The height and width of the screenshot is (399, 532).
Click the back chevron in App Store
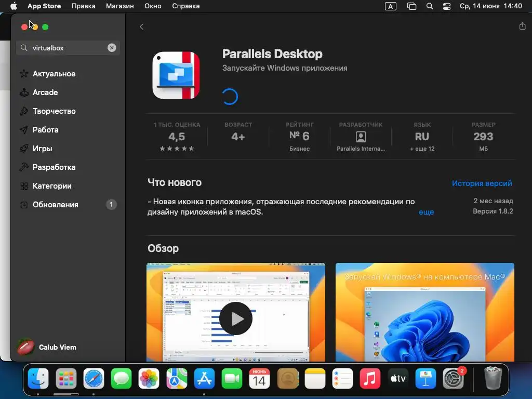pyautogui.click(x=141, y=27)
